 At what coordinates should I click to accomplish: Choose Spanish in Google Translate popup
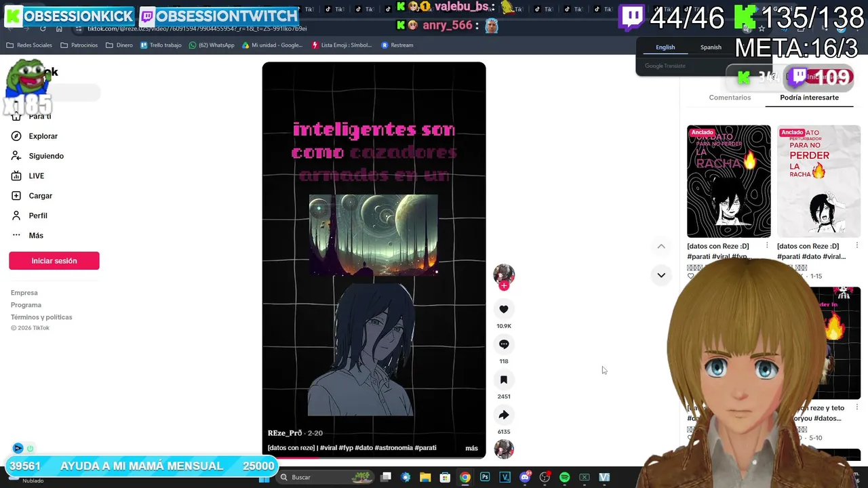[x=711, y=47]
